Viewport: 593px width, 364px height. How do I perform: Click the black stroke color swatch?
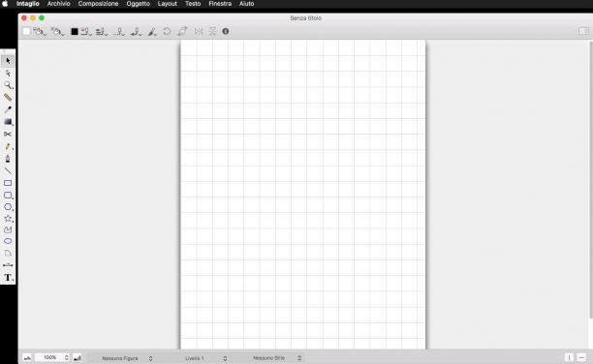[x=75, y=32]
